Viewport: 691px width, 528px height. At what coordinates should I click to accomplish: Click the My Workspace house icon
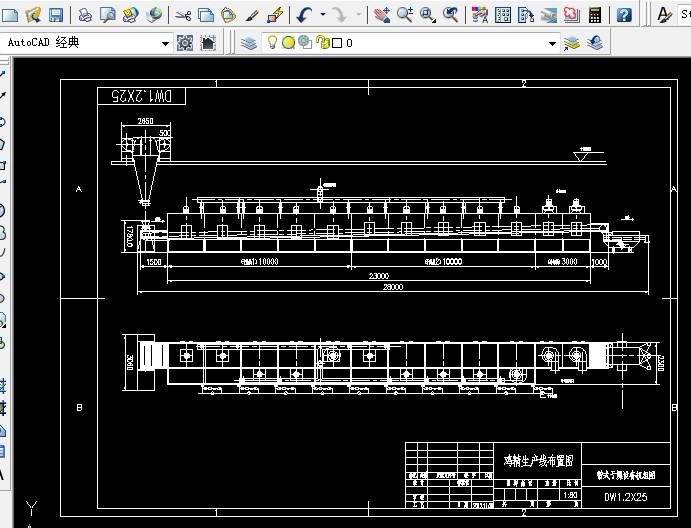pyautogui.click(x=208, y=43)
